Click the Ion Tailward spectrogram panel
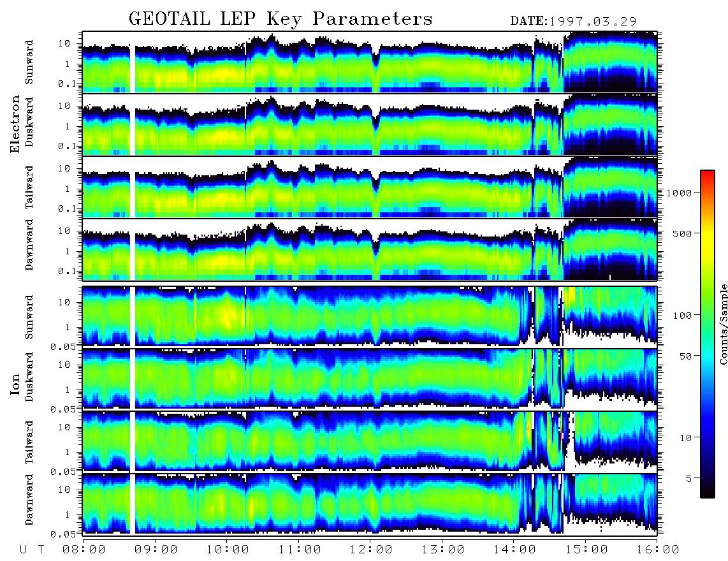Screen dimensions: 728x561 pos(370,441)
